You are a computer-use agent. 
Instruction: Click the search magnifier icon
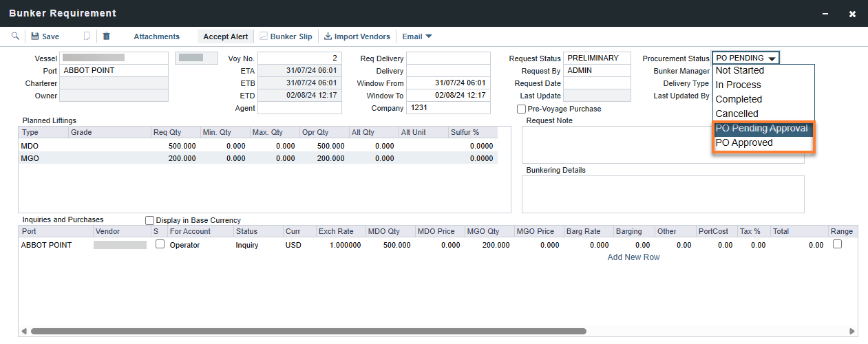[15, 36]
